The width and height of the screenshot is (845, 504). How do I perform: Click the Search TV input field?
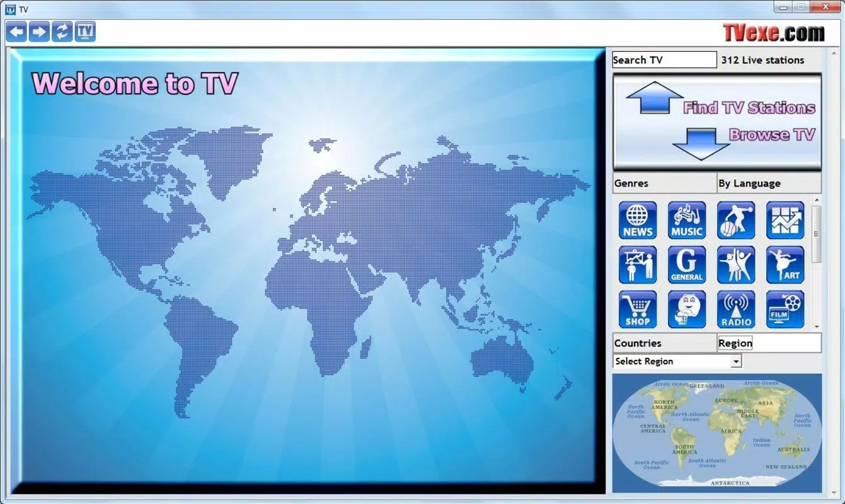click(x=664, y=60)
